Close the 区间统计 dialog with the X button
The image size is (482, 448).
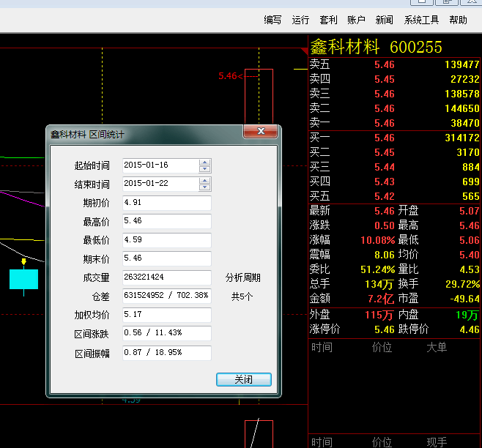tap(260, 132)
